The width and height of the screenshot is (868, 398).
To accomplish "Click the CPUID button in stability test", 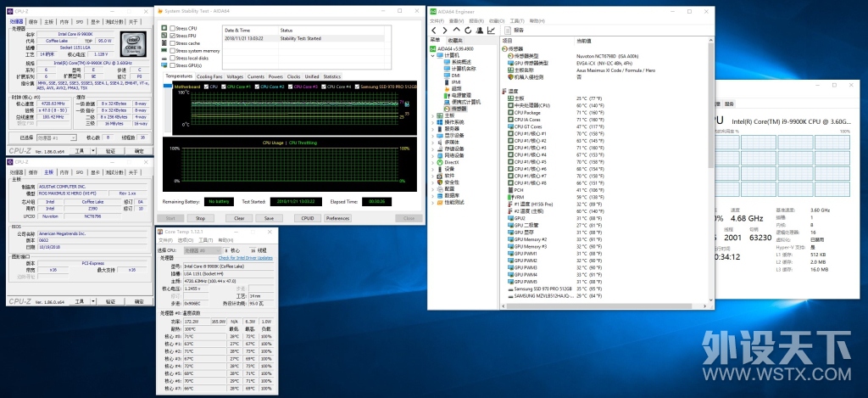I will [308, 218].
